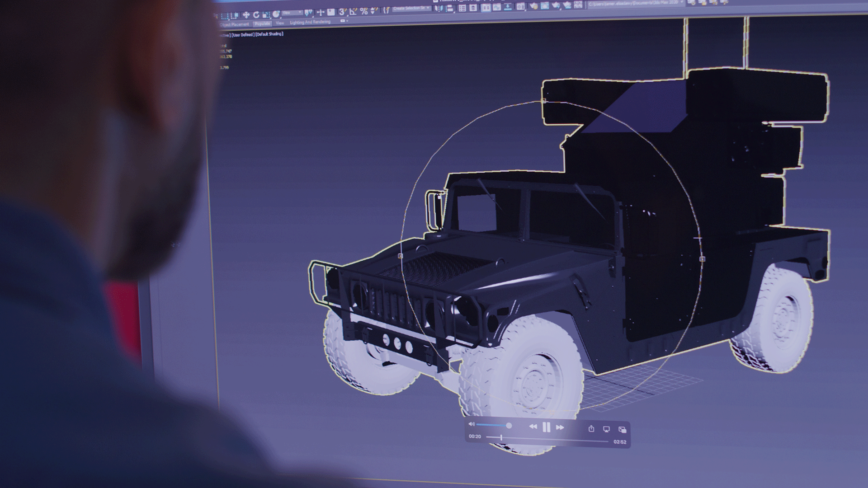
Task: Open the Rendered Frame Window
Action: 544,6
